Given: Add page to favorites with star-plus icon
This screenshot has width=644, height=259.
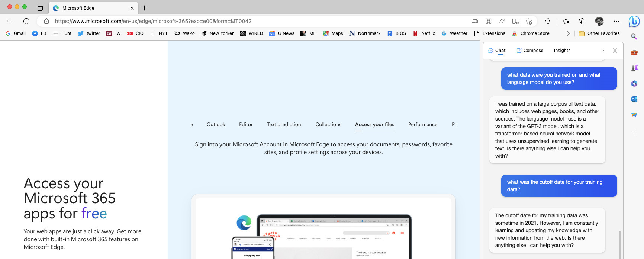Looking at the screenshot, I should [x=529, y=21].
